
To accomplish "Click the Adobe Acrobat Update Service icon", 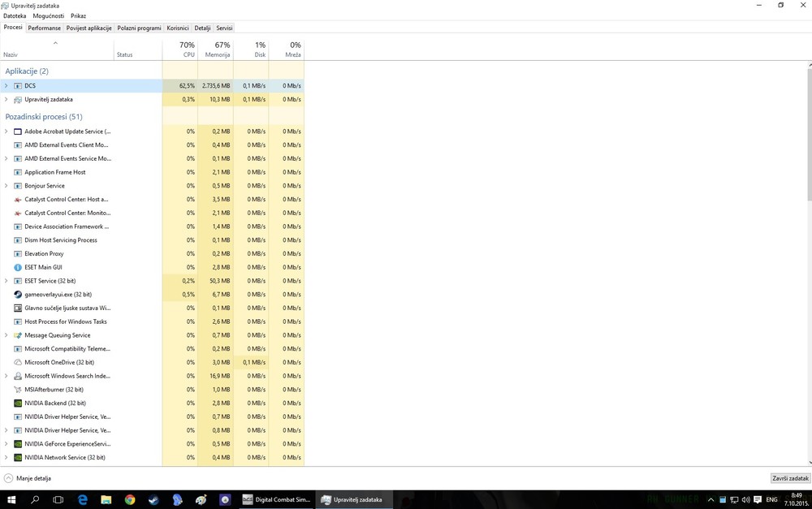I will (x=18, y=132).
